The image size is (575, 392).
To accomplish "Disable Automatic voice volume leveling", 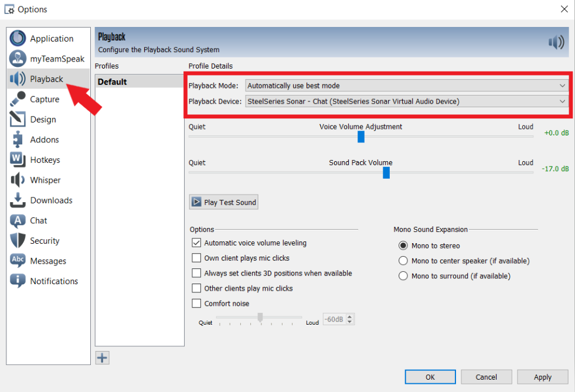I will (196, 243).
